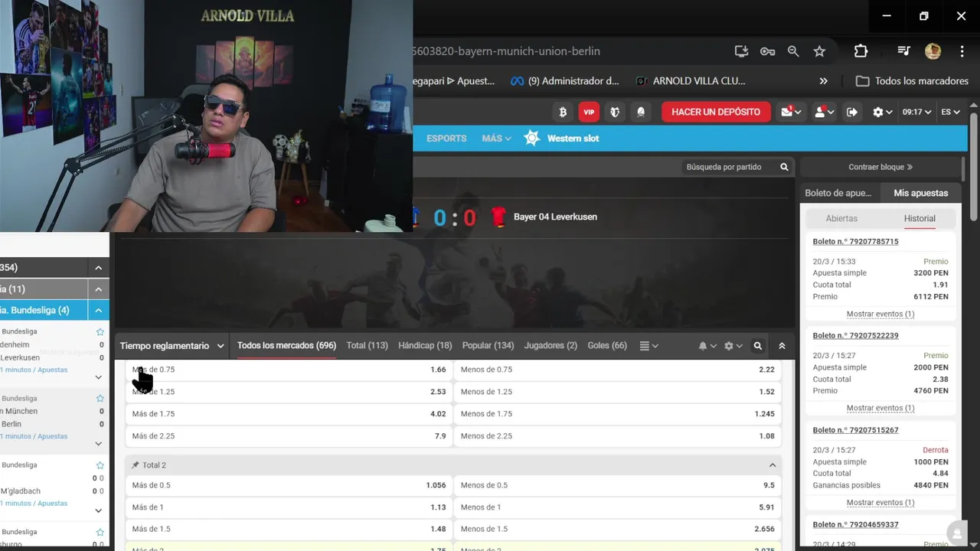
Task: Click the Western slot sheriff star icon
Action: [531, 139]
